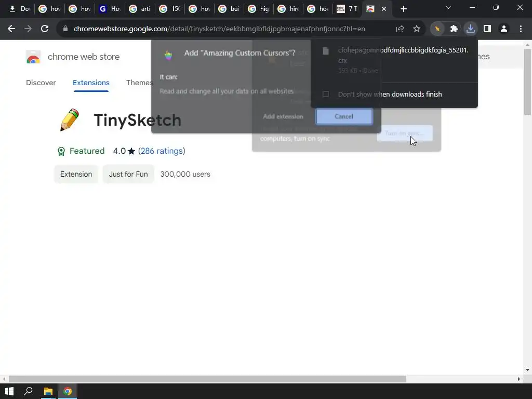Click the address bar URL
532x399 pixels.
pos(219,29)
